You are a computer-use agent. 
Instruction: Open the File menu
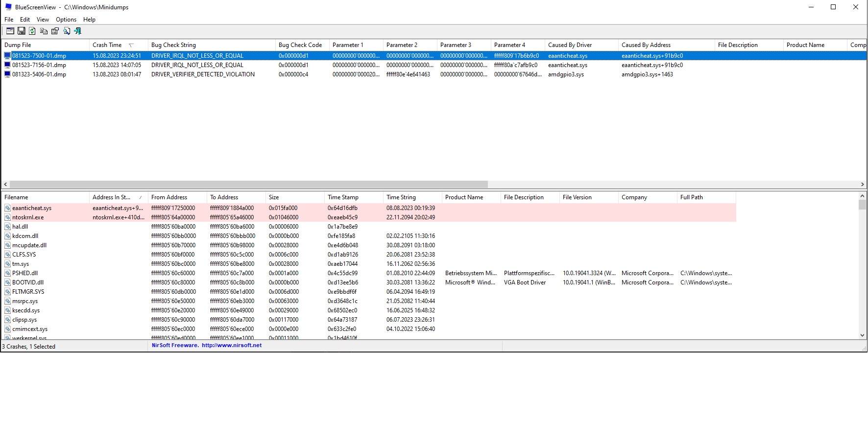click(9, 20)
